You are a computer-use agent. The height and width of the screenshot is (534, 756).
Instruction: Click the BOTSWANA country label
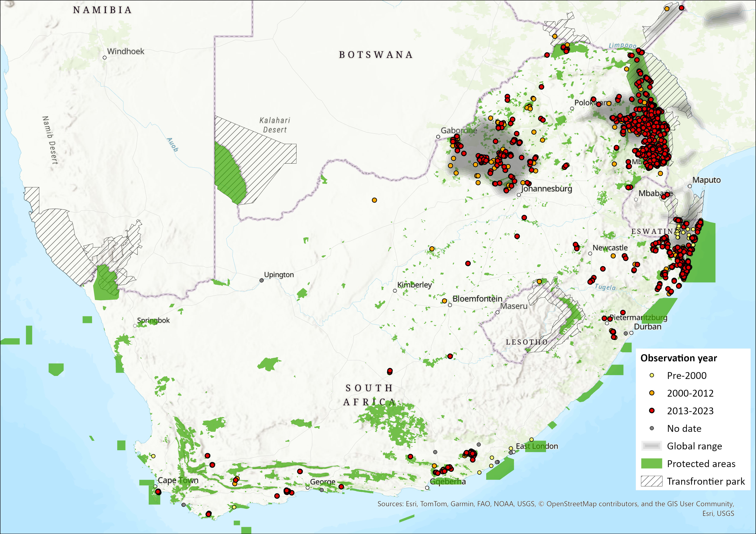[x=376, y=55]
